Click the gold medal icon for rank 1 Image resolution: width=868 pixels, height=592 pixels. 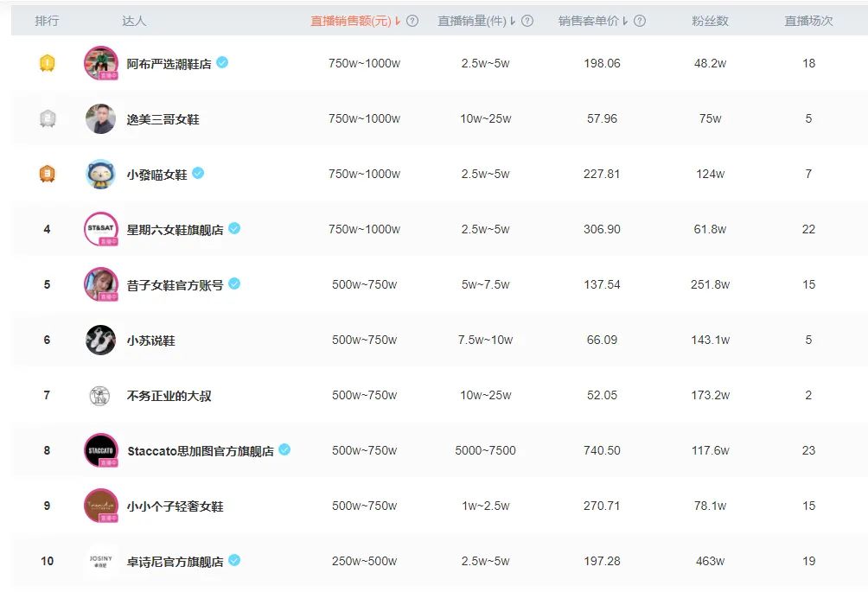[48, 62]
